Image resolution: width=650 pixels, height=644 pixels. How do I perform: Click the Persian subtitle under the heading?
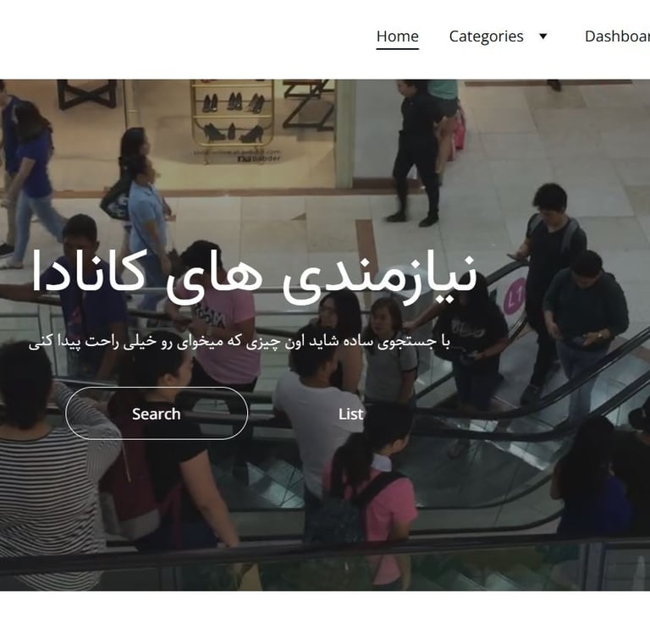[240, 342]
